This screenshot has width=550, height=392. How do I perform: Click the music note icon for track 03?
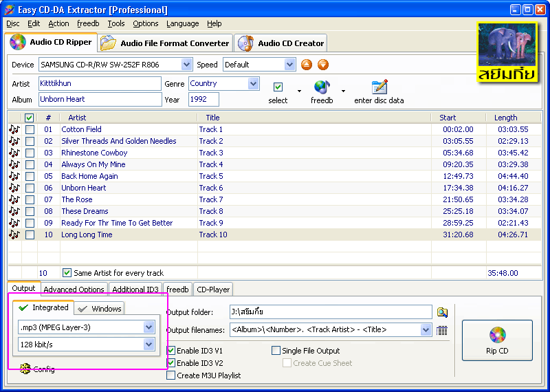pos(14,153)
